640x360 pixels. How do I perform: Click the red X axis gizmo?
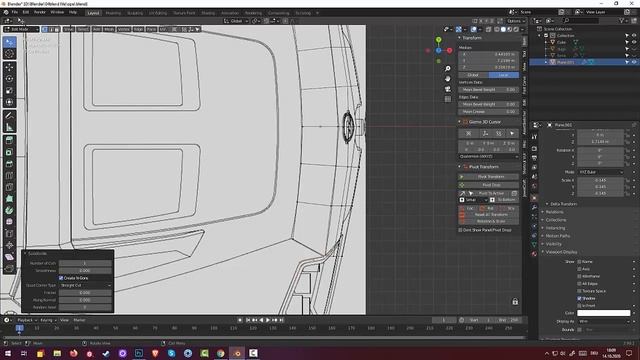[x=449, y=51]
